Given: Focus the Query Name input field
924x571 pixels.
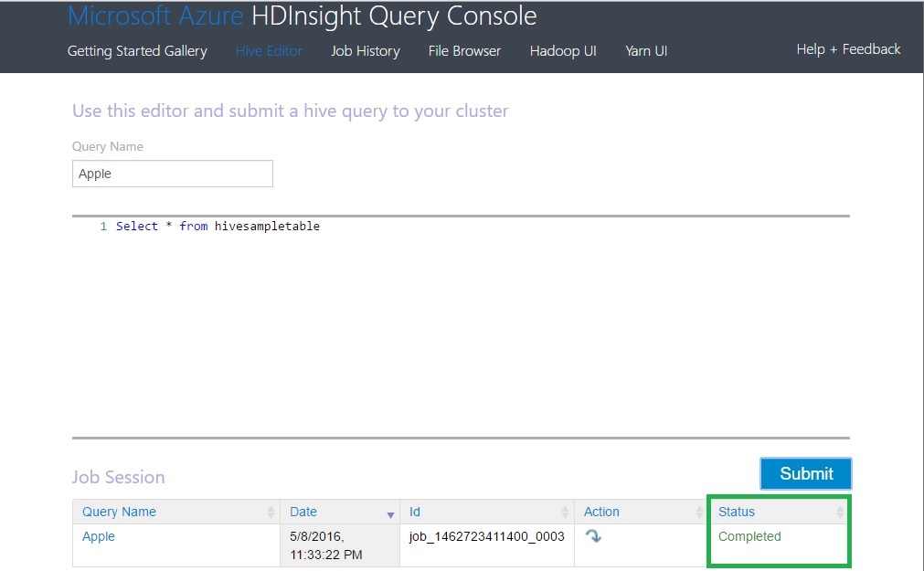Looking at the screenshot, I should tap(173, 174).
